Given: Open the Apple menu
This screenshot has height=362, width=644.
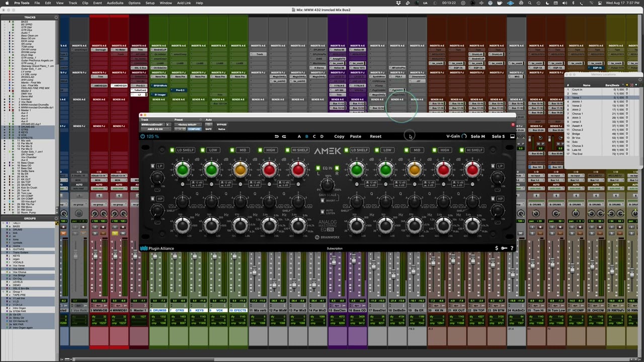Looking at the screenshot, I should (x=7, y=3).
